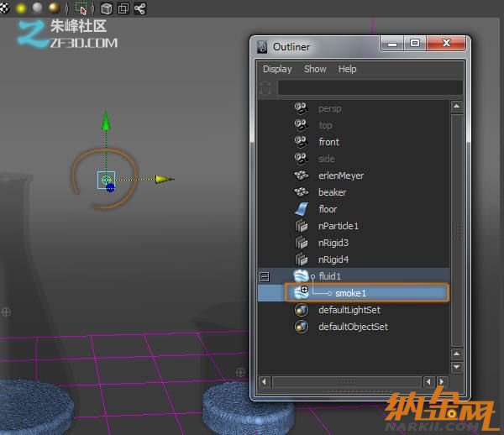The height and width of the screenshot is (435, 504).
Task: Collapse the fluid1 hierarchy in Outliner
Action: [x=265, y=276]
